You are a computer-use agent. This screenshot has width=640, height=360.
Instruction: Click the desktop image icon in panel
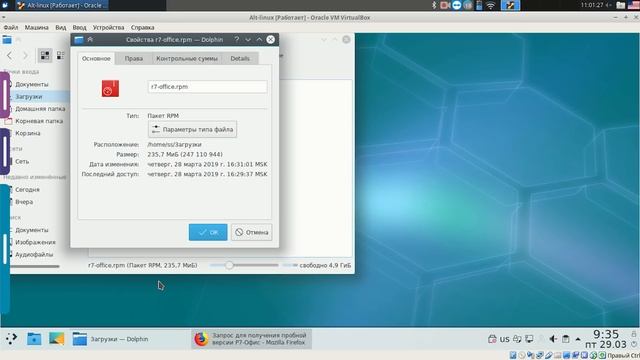[56, 339]
